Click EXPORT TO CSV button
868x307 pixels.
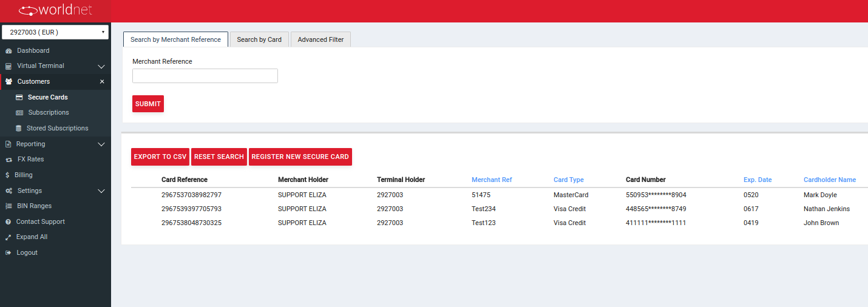click(160, 157)
